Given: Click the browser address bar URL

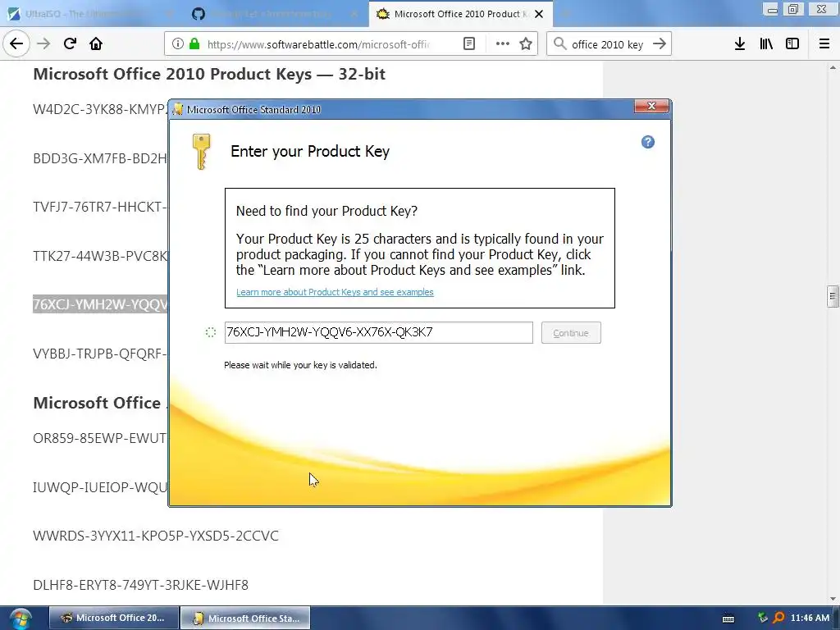Looking at the screenshot, I should click(x=318, y=44).
